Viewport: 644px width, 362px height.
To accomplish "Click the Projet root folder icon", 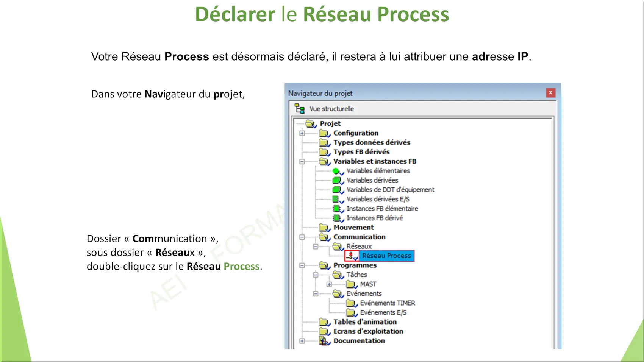I will [311, 123].
